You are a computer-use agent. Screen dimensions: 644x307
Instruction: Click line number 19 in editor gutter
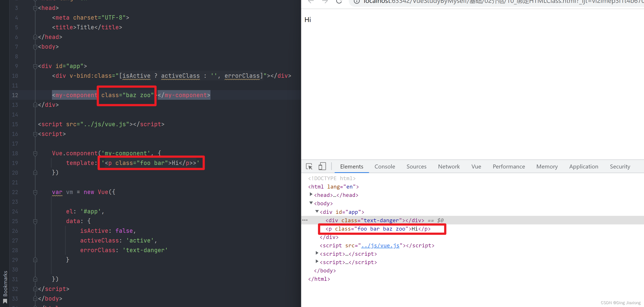(15, 163)
